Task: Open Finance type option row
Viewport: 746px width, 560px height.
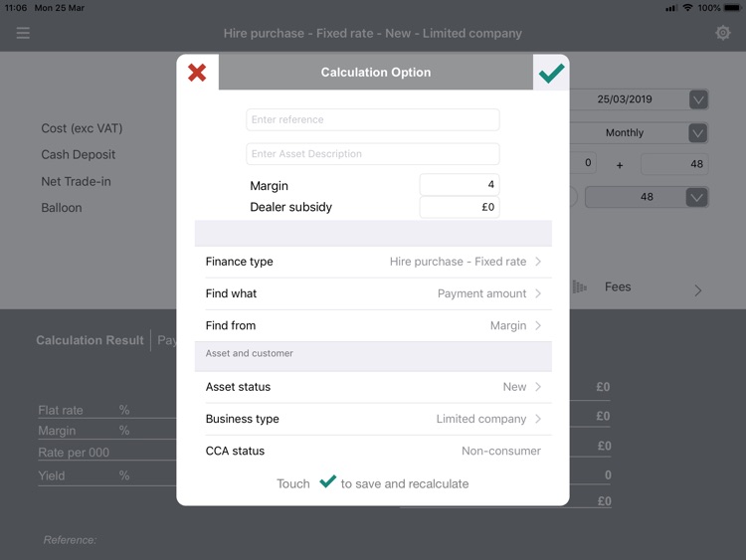Action: pos(373,262)
